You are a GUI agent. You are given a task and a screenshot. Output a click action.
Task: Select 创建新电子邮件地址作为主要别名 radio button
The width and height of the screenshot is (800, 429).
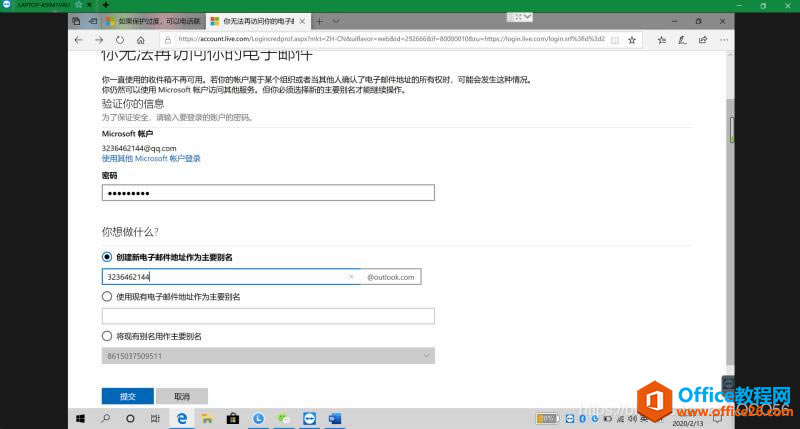tap(107, 257)
